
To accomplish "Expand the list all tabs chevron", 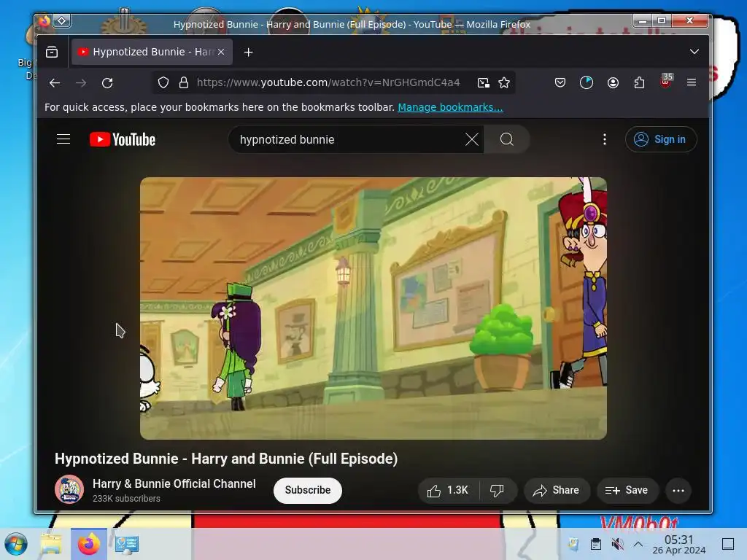I will pos(694,52).
